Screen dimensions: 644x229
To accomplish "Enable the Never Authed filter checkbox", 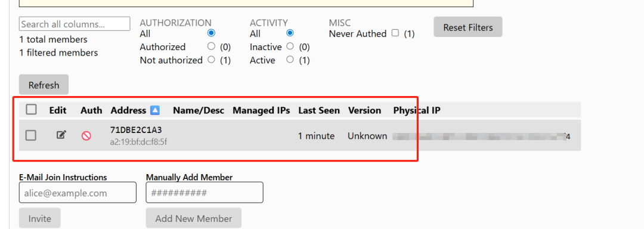I will (395, 33).
